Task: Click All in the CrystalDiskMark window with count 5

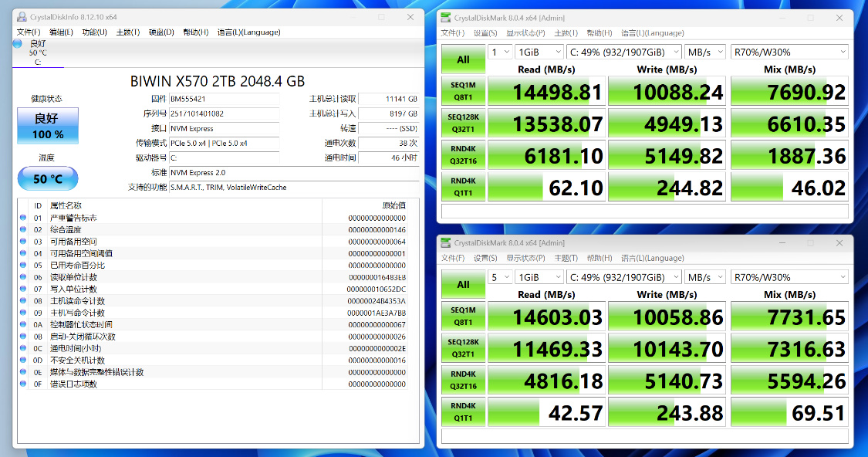Action: [464, 284]
